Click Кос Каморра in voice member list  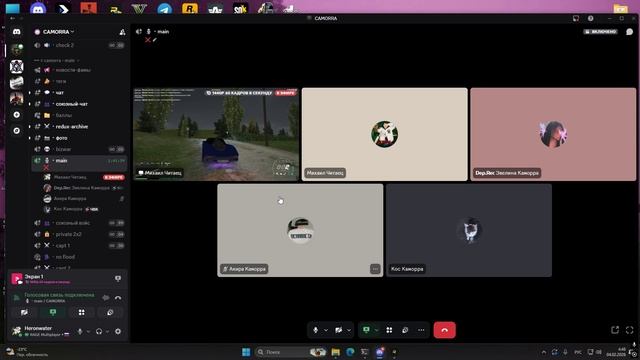click(84, 209)
